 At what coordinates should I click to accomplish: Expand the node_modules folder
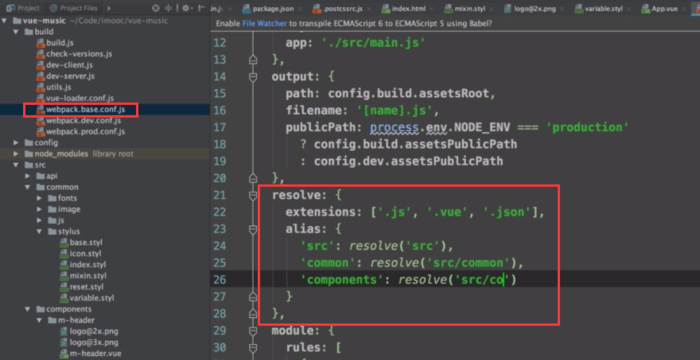(16, 154)
